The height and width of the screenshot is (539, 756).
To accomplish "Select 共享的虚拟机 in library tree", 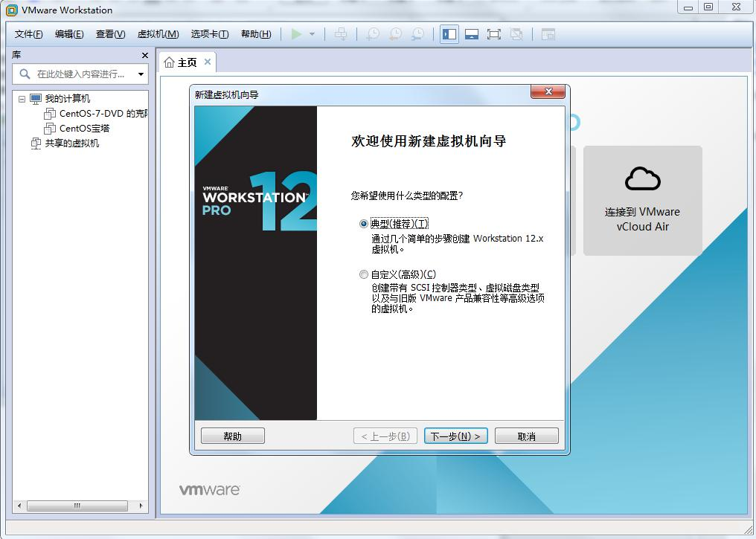I will point(72,143).
